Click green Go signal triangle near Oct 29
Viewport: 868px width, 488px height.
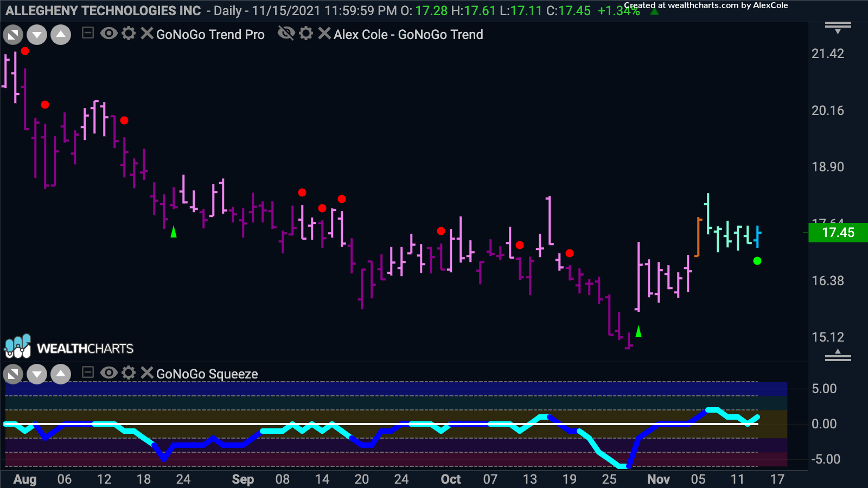(x=639, y=331)
